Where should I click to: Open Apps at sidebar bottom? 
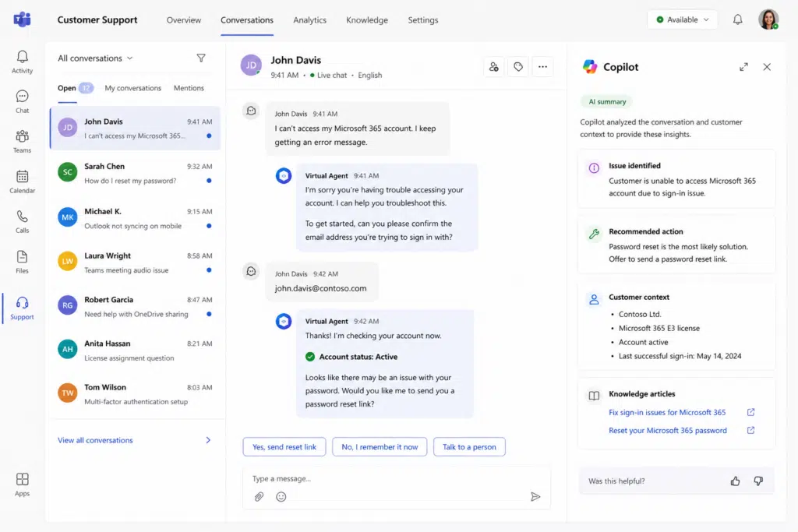pyautogui.click(x=22, y=484)
